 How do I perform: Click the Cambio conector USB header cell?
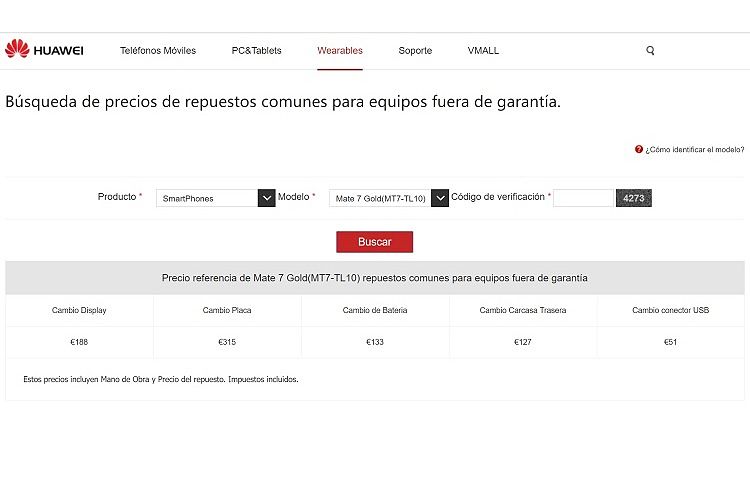(671, 310)
